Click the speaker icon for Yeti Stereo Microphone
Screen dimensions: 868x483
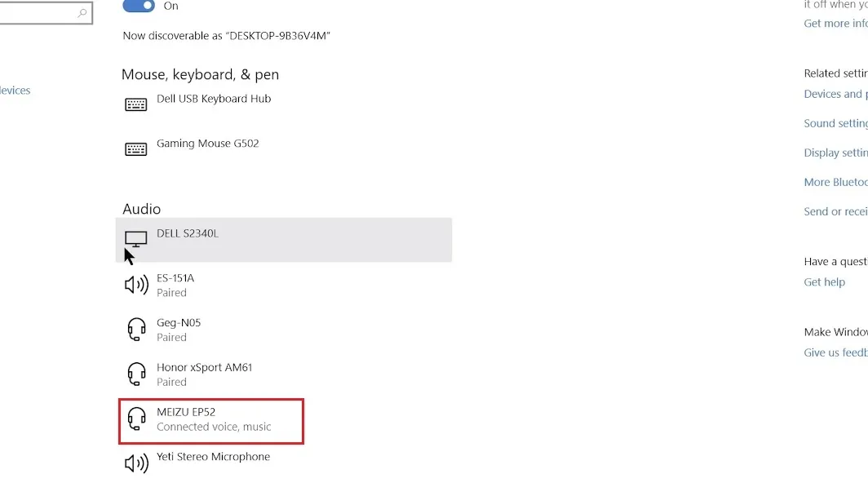click(135, 461)
